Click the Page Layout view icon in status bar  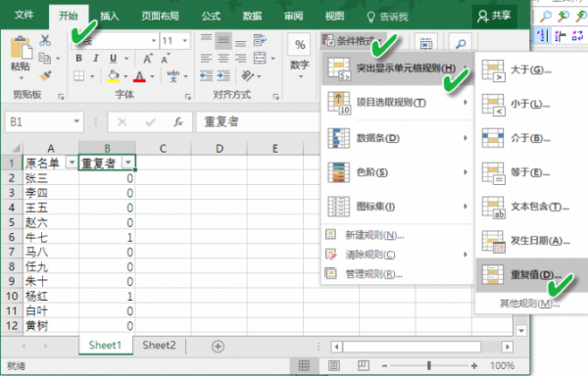point(334,365)
